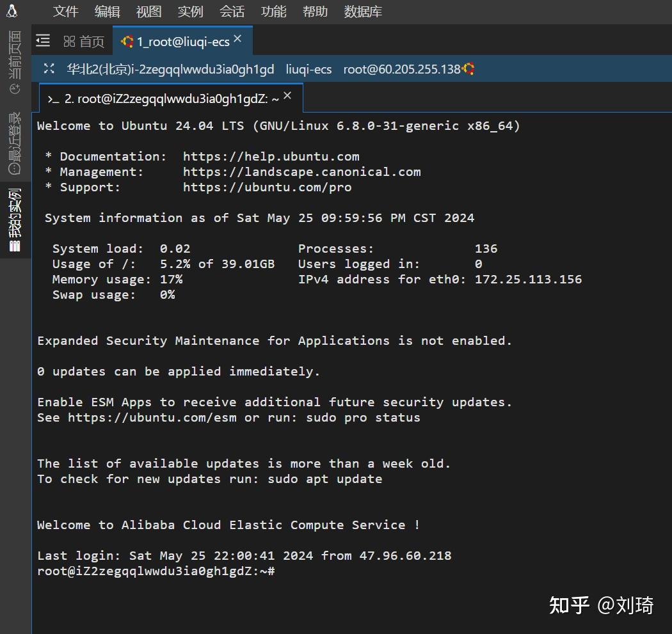
Task: Click the Ubuntu icon beside root@60.205.255.138
Action: click(x=467, y=68)
